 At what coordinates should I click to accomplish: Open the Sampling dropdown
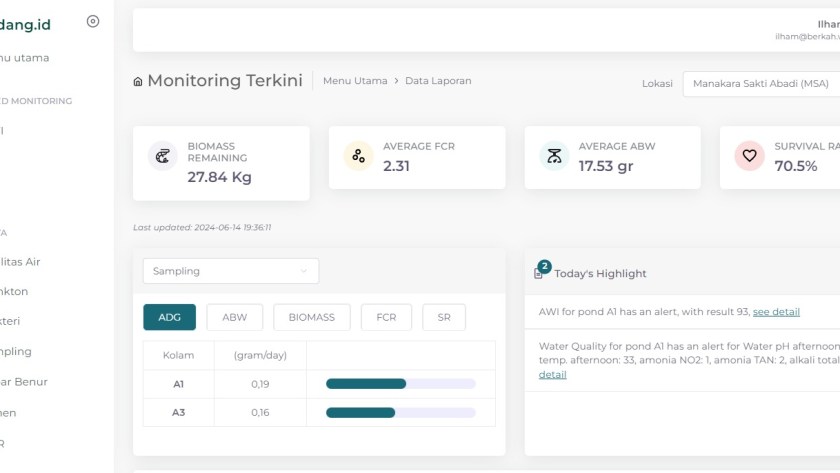231,271
